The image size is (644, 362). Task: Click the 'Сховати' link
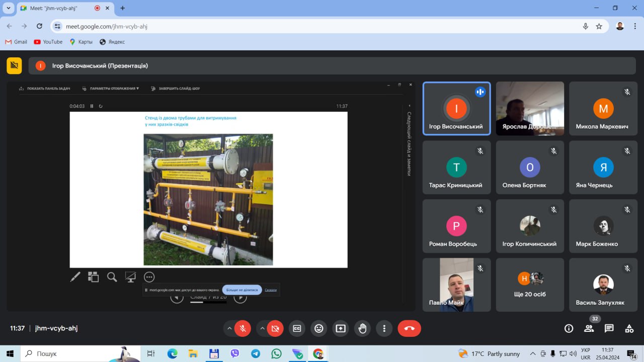coord(271,289)
